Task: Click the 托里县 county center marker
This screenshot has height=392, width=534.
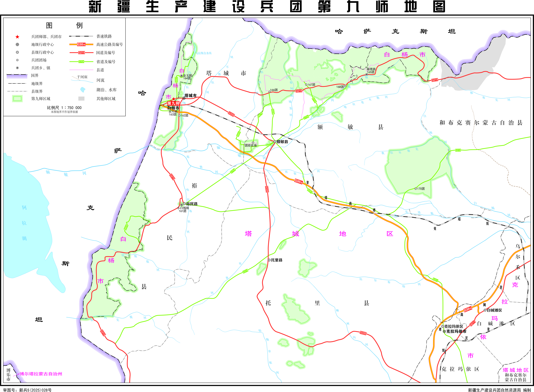Action: 269,260
